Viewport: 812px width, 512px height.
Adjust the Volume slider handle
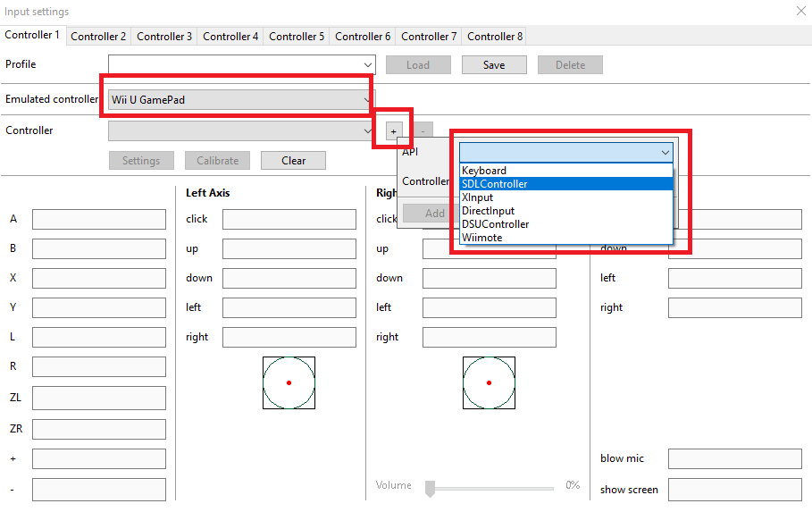(430, 488)
